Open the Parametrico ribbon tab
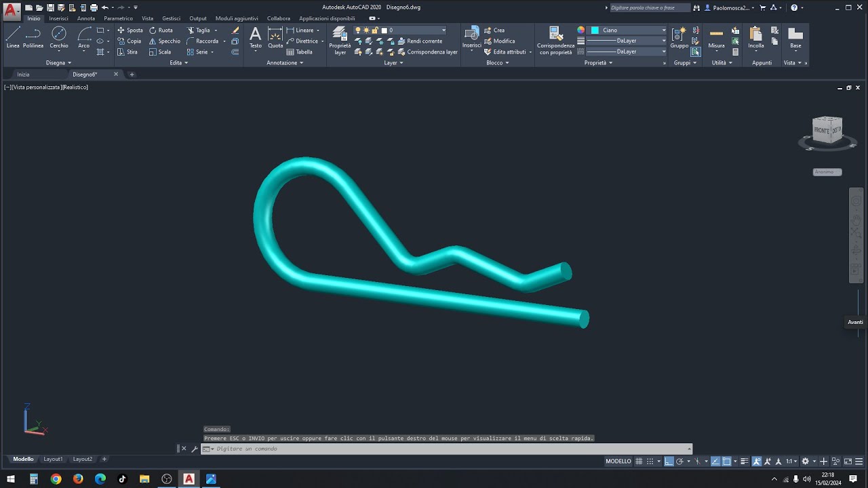This screenshot has width=868, height=488. (118, 18)
